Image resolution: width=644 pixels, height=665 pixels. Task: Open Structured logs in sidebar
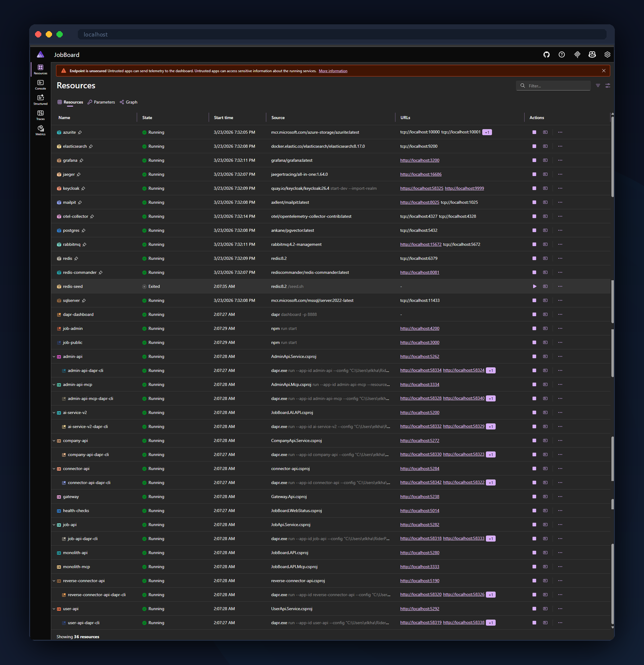pos(40,100)
